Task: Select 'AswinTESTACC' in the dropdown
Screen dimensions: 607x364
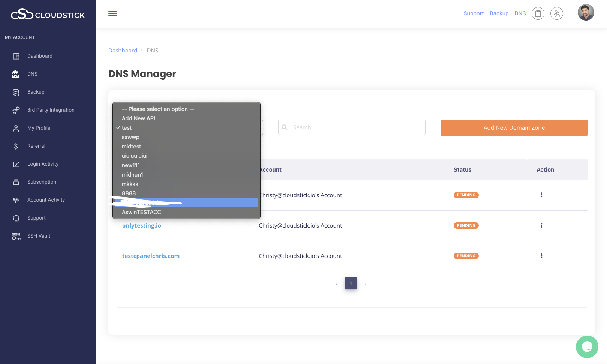Action: 141,212
